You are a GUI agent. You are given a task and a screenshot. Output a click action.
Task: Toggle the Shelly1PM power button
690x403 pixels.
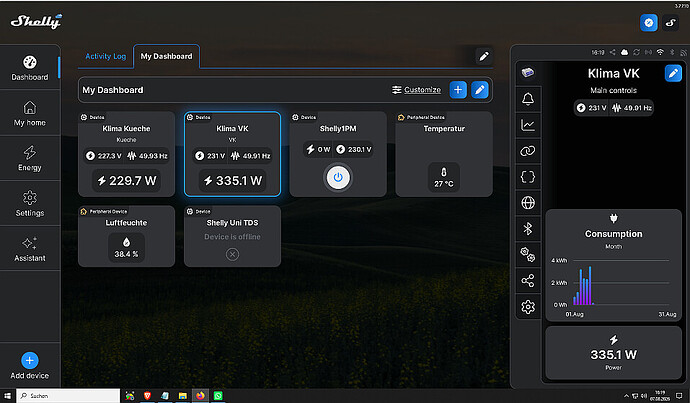338,177
